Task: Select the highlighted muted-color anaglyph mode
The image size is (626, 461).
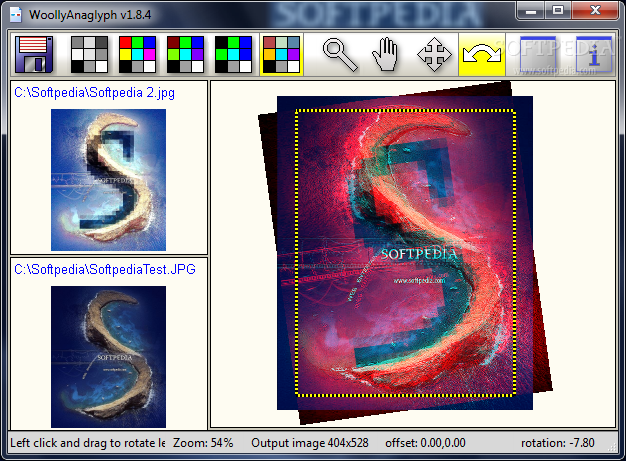Action: point(281,54)
